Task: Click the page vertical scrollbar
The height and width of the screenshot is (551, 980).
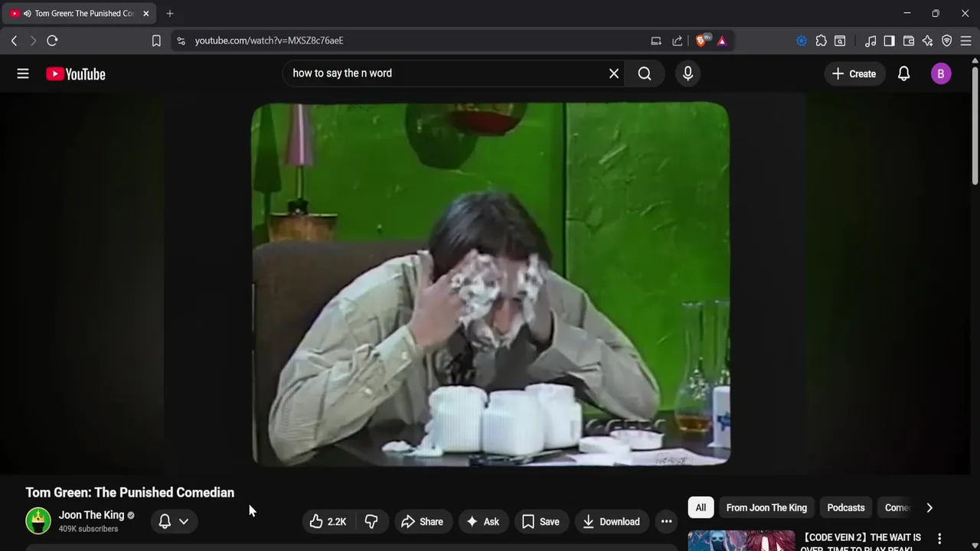Action: 975,126
